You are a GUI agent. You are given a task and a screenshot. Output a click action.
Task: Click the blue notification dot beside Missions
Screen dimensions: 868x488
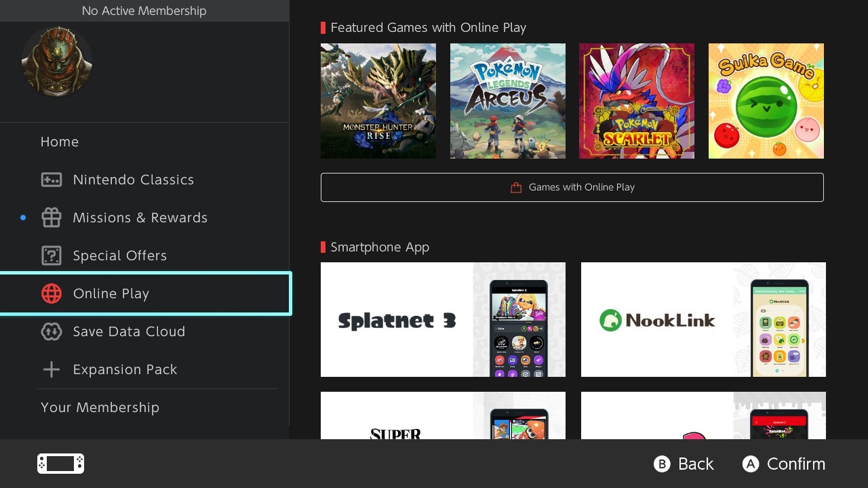pyautogui.click(x=23, y=218)
